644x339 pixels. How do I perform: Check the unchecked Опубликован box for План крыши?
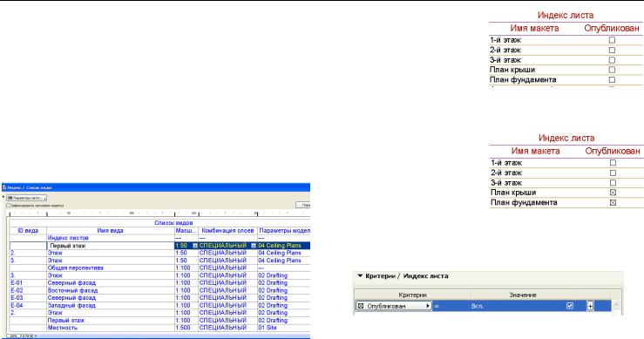612,70
